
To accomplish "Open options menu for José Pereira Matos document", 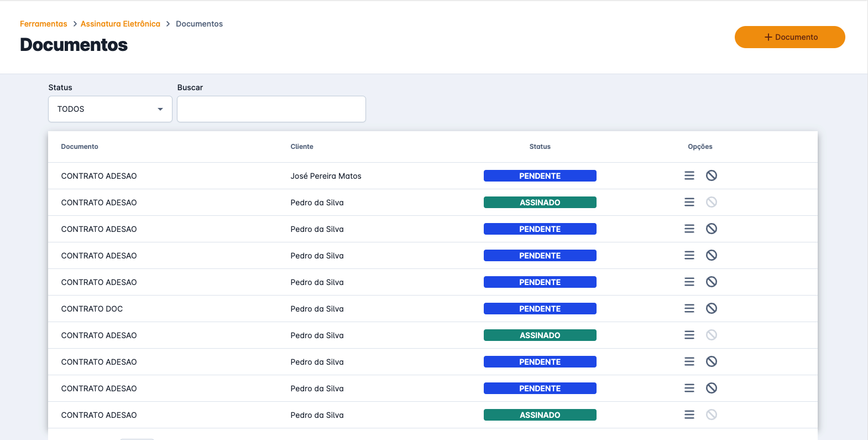I will [x=689, y=175].
